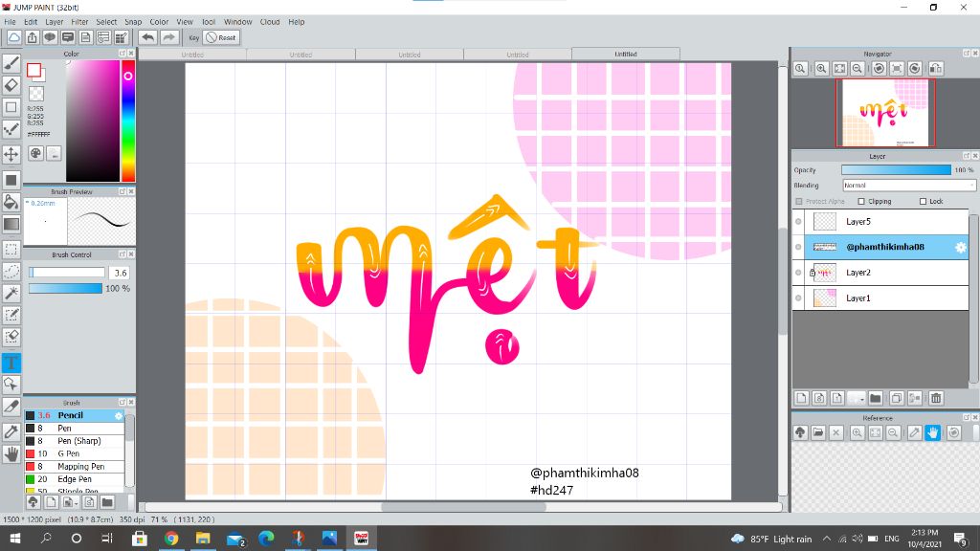The image size is (980, 551).
Task: Open the Blending mode dropdown
Action: click(909, 186)
